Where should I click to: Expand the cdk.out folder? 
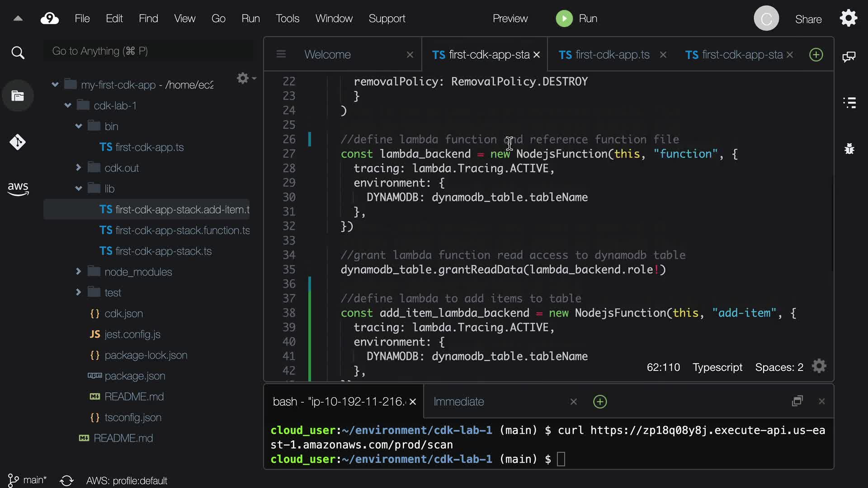pyautogui.click(x=79, y=168)
